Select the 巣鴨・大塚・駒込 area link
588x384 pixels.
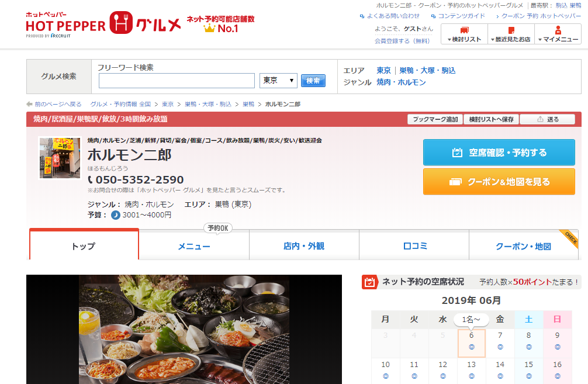point(427,71)
